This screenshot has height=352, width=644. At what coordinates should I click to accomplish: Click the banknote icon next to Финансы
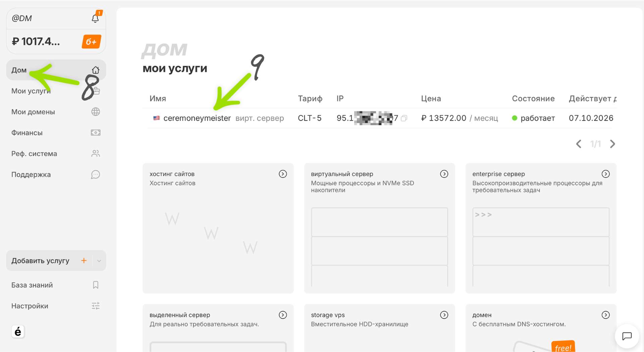click(x=96, y=133)
